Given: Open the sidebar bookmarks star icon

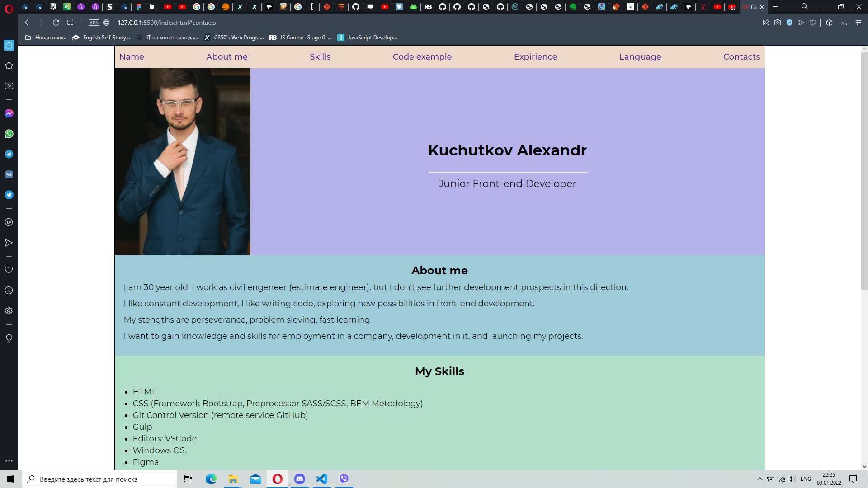Looking at the screenshot, I should pos(9,66).
